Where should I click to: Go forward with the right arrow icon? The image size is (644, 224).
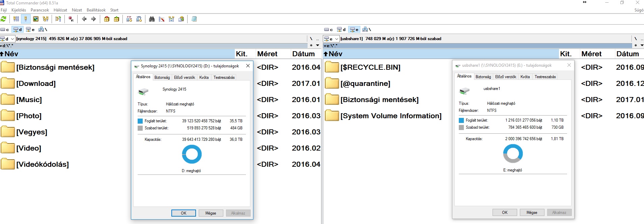[94, 19]
